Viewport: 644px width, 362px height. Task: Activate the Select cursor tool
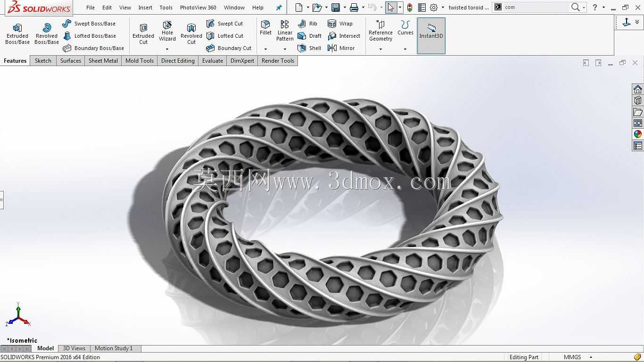tap(391, 8)
